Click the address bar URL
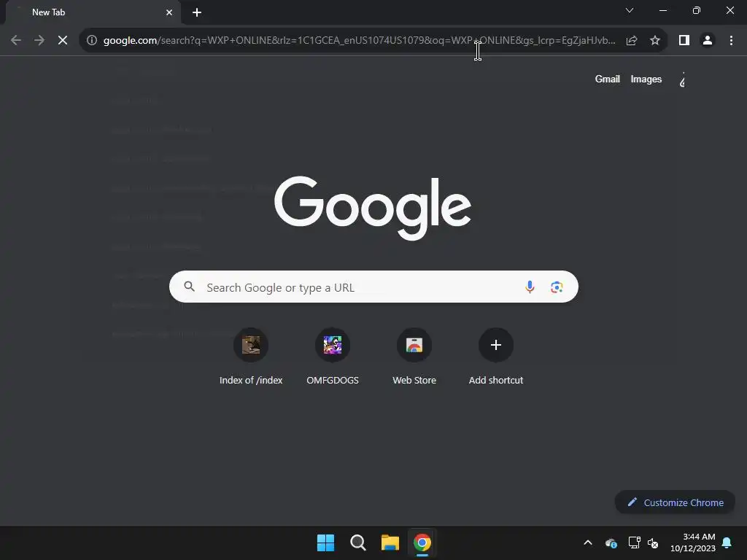This screenshot has width=747, height=560. pyautogui.click(x=359, y=41)
